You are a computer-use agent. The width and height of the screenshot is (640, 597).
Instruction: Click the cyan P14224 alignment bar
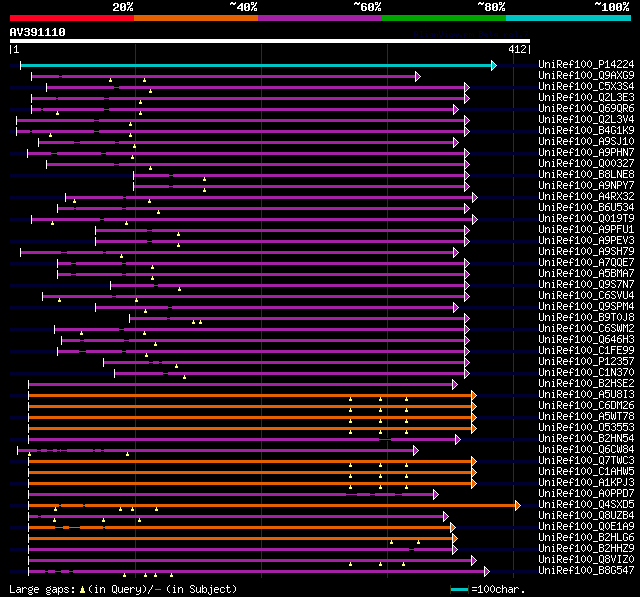[x=256, y=65]
